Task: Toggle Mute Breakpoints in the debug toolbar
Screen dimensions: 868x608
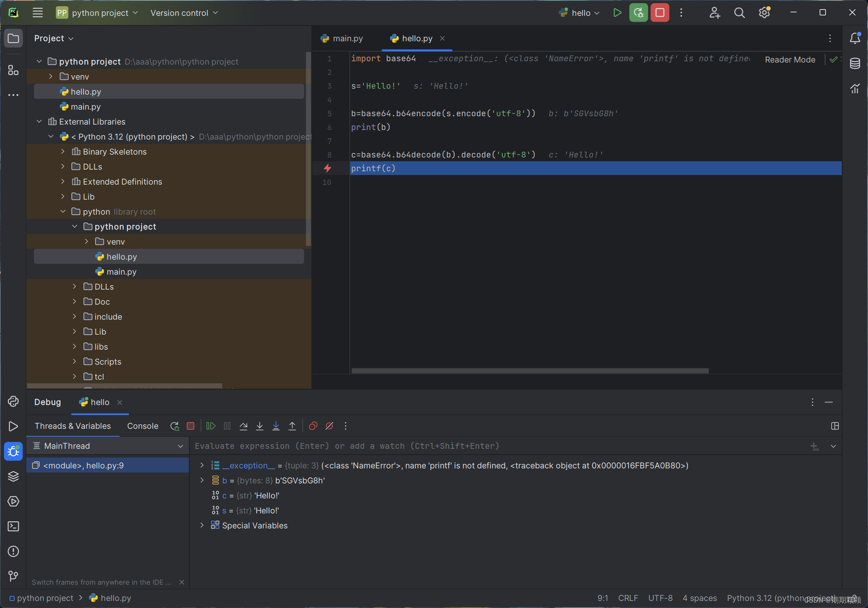Action: pyautogui.click(x=329, y=426)
